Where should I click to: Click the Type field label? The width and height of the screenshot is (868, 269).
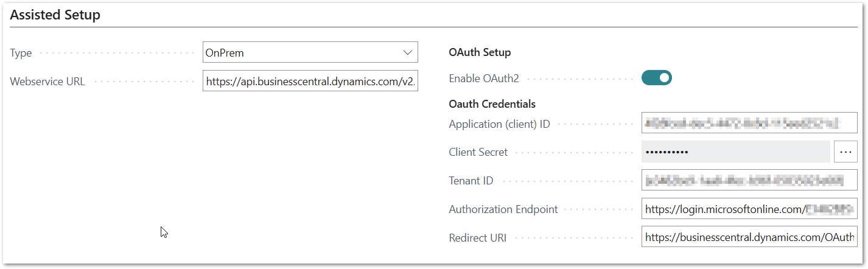(x=21, y=53)
